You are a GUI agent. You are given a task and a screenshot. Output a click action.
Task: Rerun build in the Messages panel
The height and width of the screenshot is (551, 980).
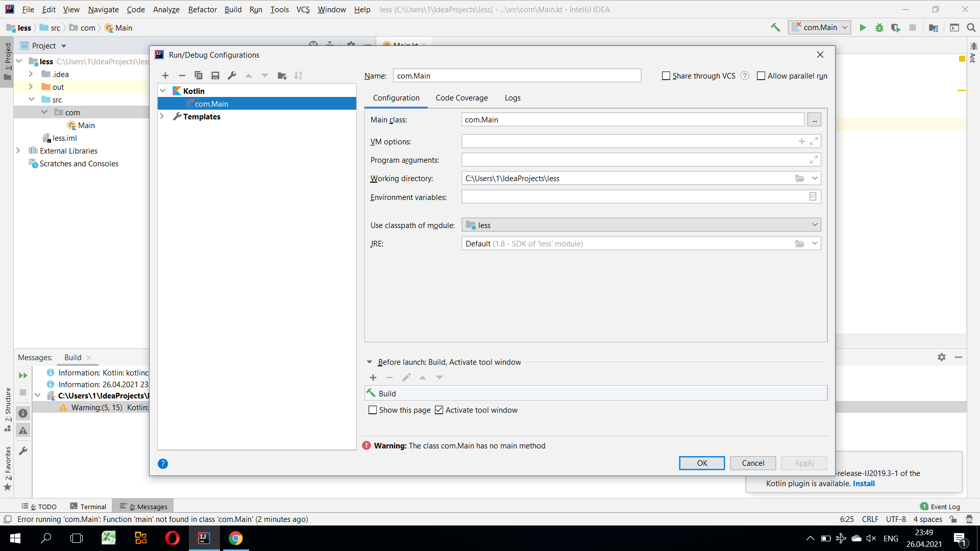click(23, 375)
